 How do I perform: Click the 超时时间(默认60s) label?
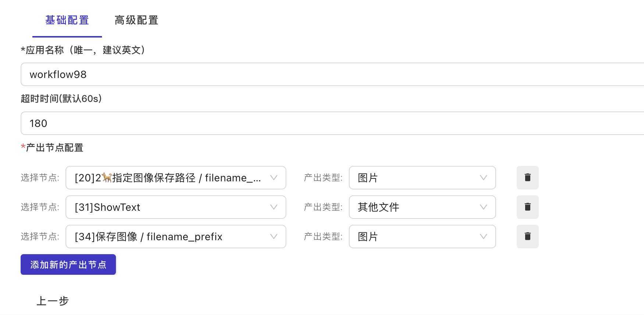click(61, 99)
